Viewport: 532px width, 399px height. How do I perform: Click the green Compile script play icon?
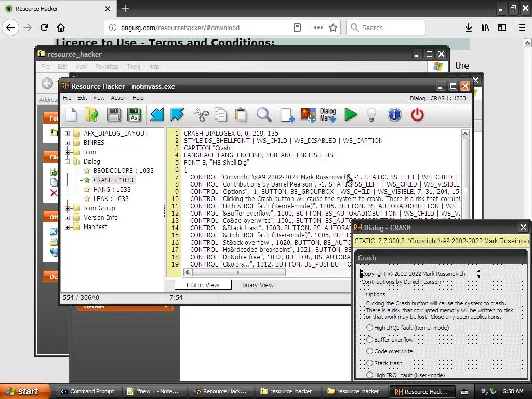coord(351,115)
